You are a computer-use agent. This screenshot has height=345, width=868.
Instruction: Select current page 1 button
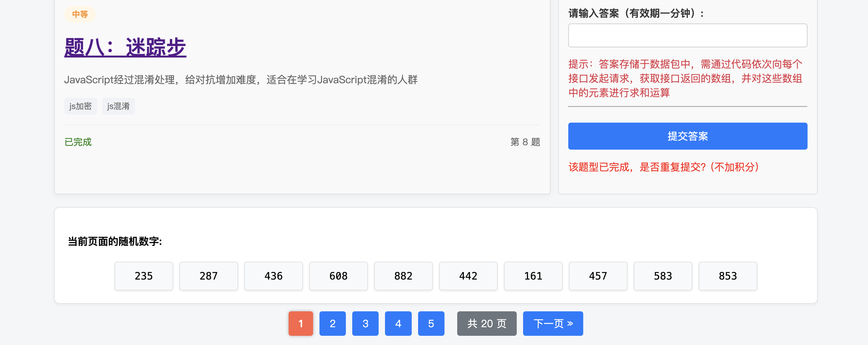point(301,323)
